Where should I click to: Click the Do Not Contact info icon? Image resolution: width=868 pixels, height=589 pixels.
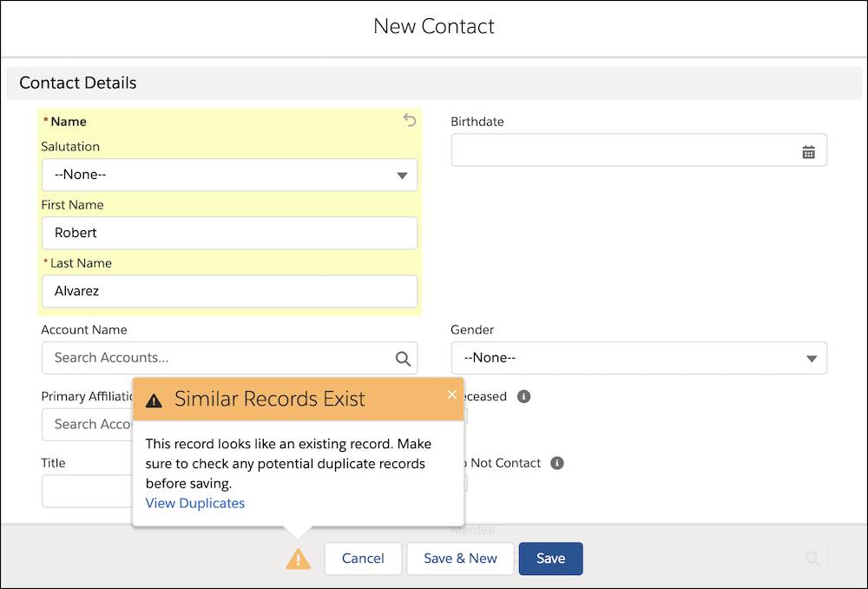click(x=557, y=463)
